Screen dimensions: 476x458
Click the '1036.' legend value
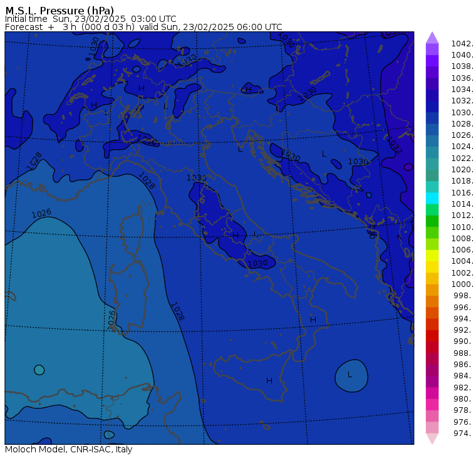(462, 78)
